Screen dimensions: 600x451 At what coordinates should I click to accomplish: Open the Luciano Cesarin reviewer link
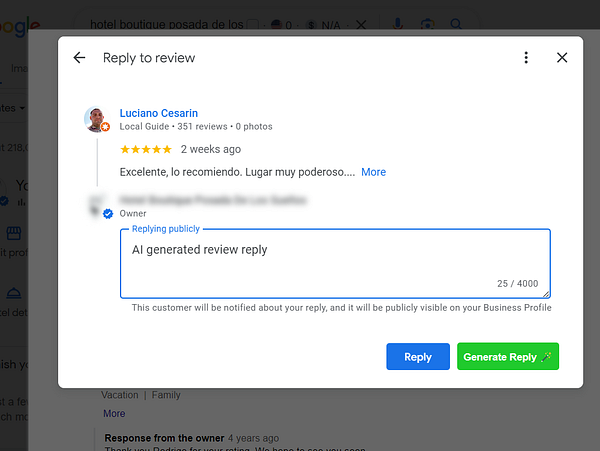(x=158, y=113)
